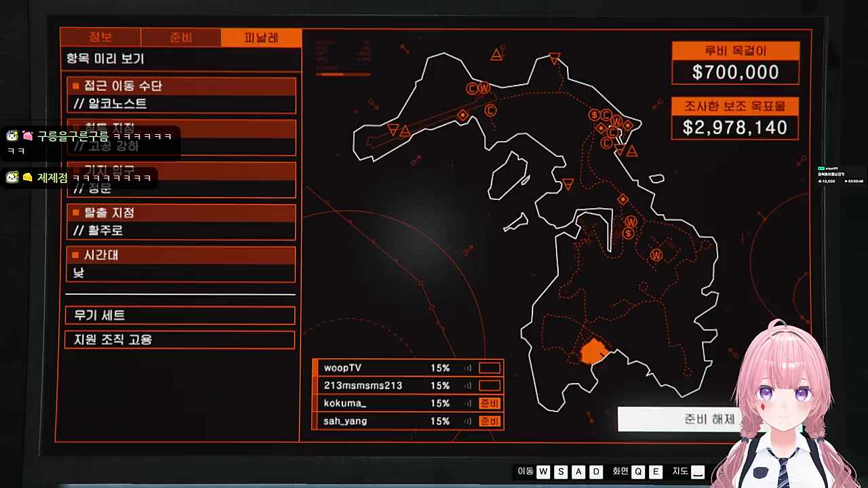868x488 pixels.
Task: Select the inverted triangle on the western inlet
Action: [568, 184]
